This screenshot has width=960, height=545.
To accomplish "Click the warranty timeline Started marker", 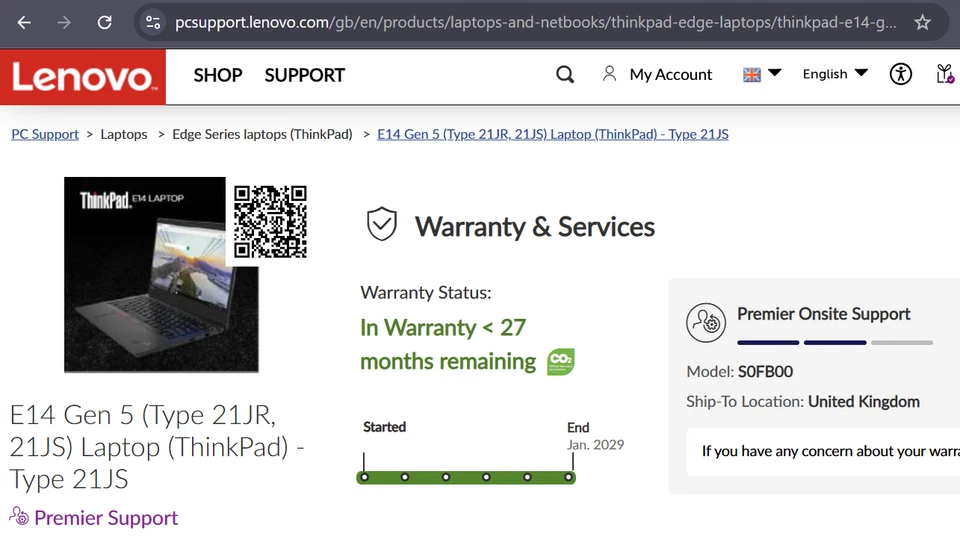I will [x=364, y=477].
